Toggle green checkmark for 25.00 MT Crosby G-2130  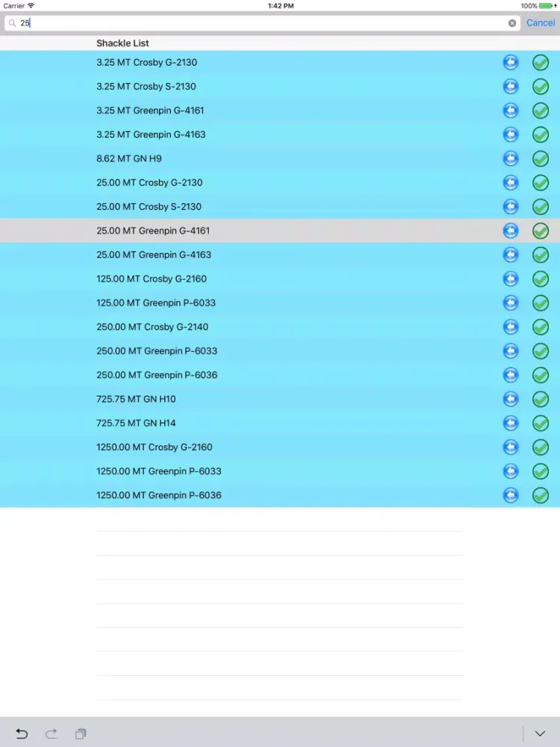click(541, 182)
